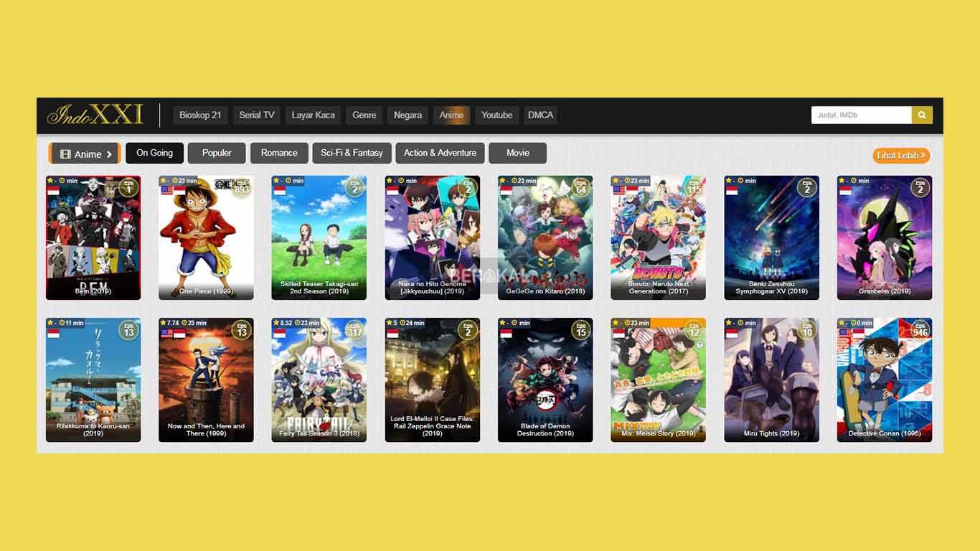Switch to the Sci-Fi & Fantasy tab

coord(352,153)
